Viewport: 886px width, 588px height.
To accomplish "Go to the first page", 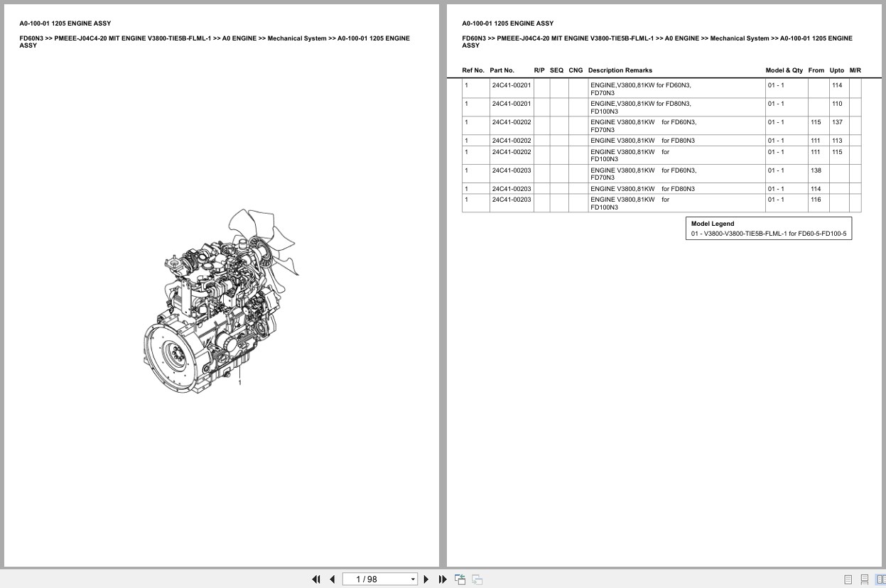I will (x=316, y=579).
